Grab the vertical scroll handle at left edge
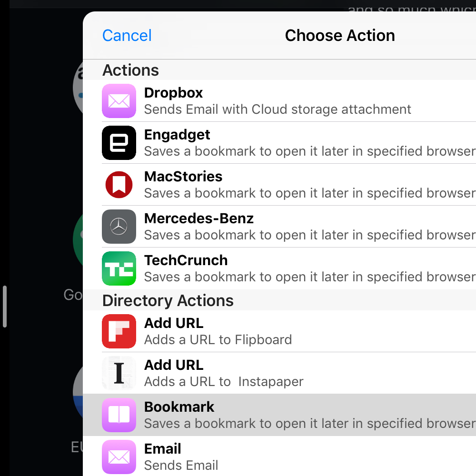The image size is (476, 476). 5,307
